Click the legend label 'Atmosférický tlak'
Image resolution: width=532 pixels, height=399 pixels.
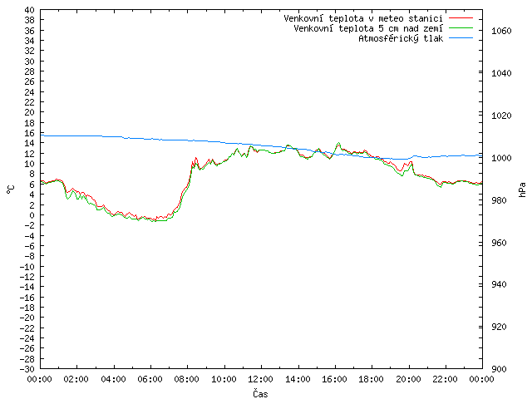401,39
